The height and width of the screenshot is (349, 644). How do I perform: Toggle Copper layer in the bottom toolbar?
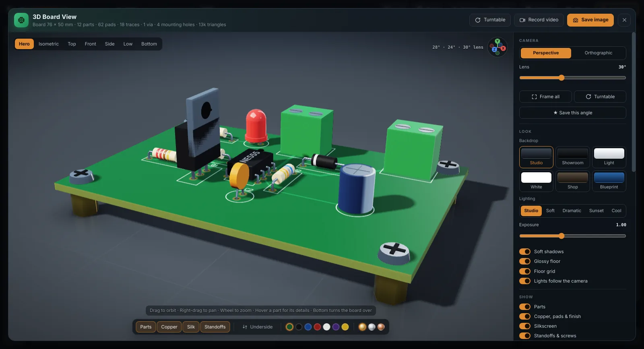tap(169, 327)
